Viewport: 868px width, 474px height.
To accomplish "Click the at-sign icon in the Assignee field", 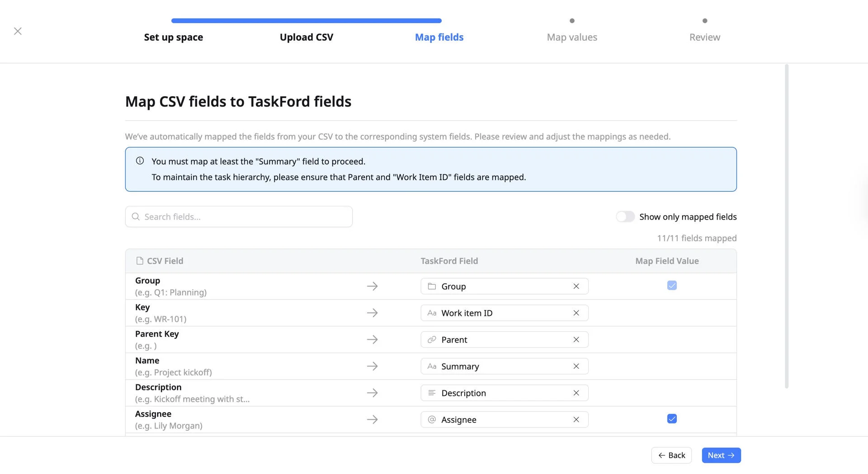I will [x=432, y=420].
